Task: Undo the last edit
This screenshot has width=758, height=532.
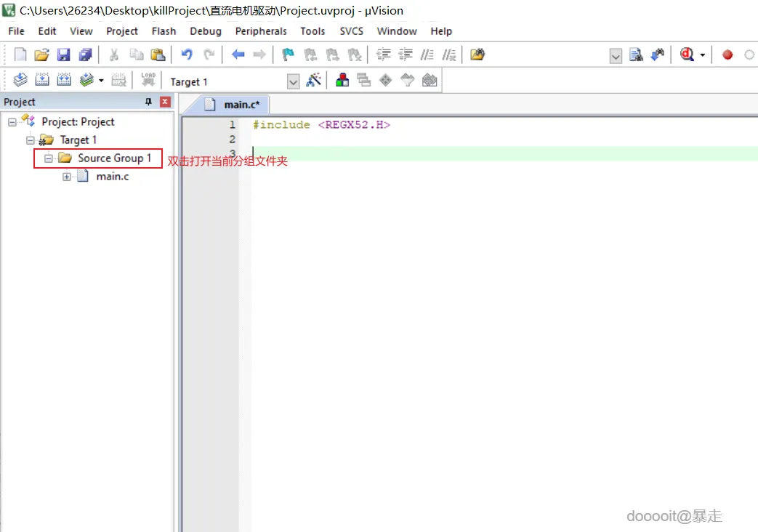Action: click(x=187, y=55)
